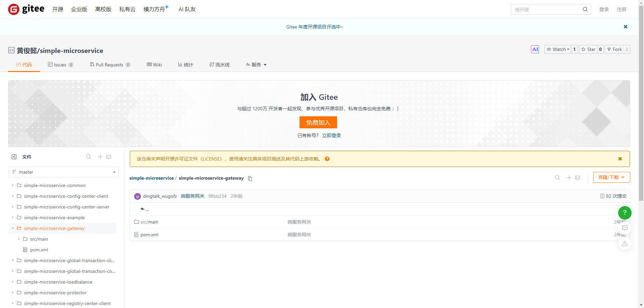
Task: Select simple-microservice-registry-center-client tree item
Action: [67, 303]
